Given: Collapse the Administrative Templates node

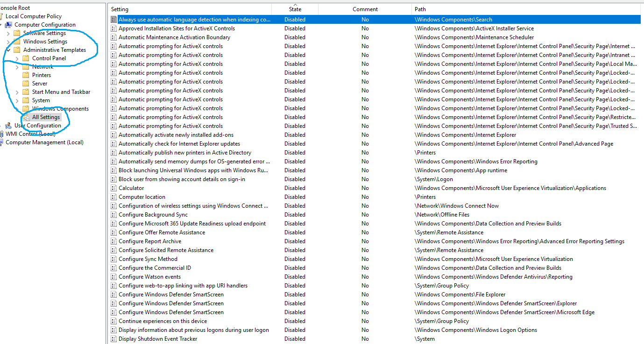Looking at the screenshot, I should click(x=8, y=50).
